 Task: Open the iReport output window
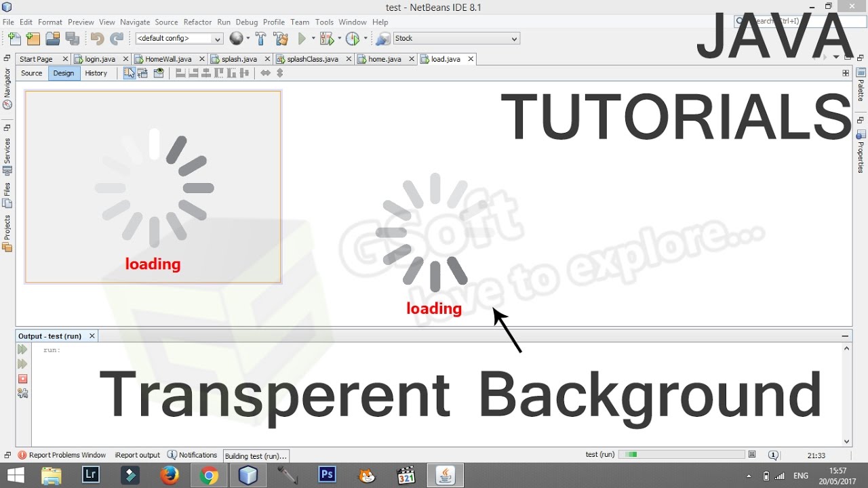click(138, 455)
